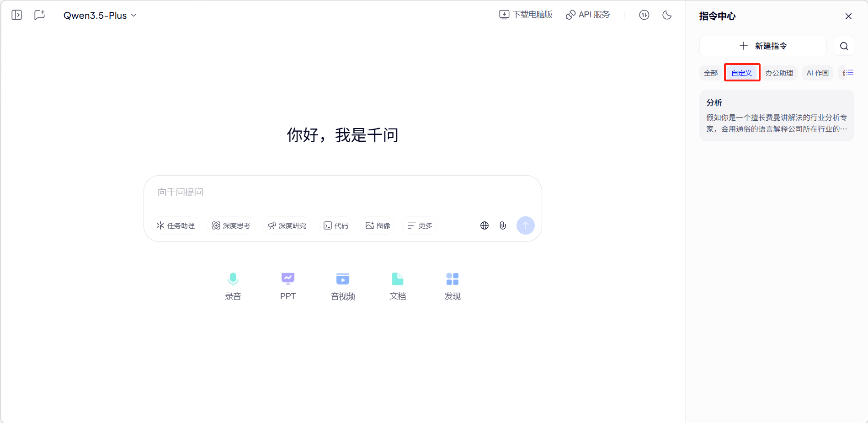Click the download desktop version link
The height and width of the screenshot is (423, 868).
click(x=526, y=15)
